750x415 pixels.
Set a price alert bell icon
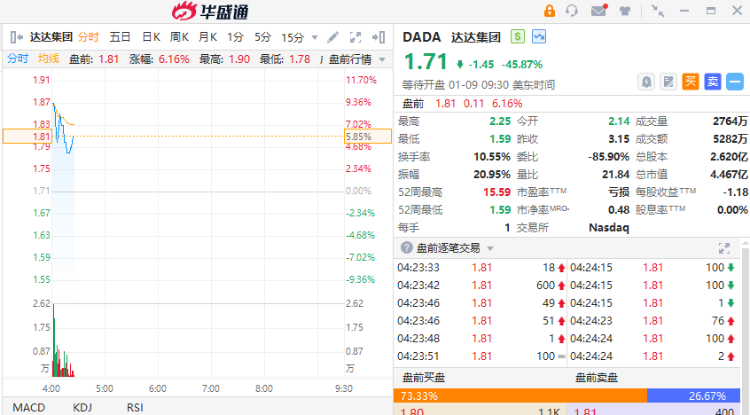(646, 82)
